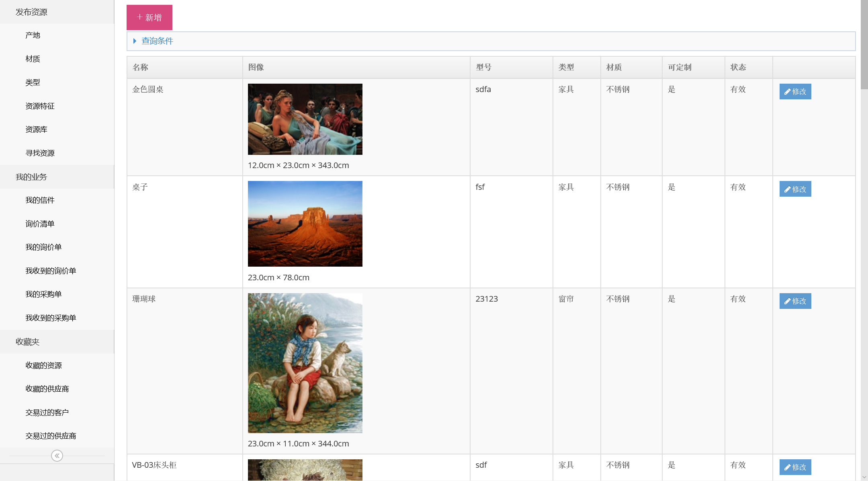Click the 珊瑚球 girl with dog image
Viewport: 868px width, 481px height.
pyautogui.click(x=305, y=363)
